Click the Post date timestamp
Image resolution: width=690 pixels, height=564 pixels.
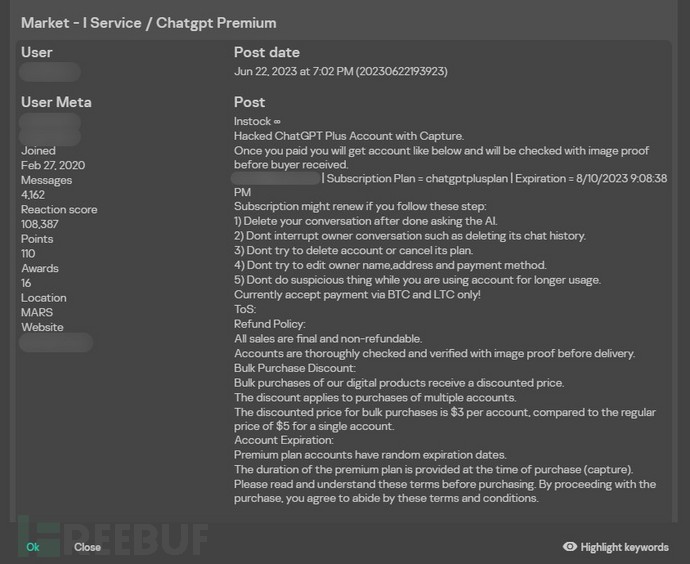coord(340,72)
